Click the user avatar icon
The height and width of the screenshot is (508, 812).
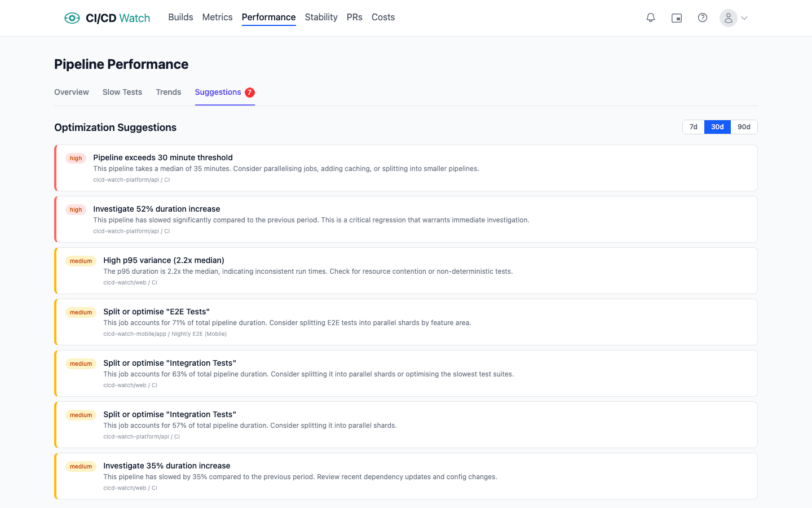tap(729, 18)
